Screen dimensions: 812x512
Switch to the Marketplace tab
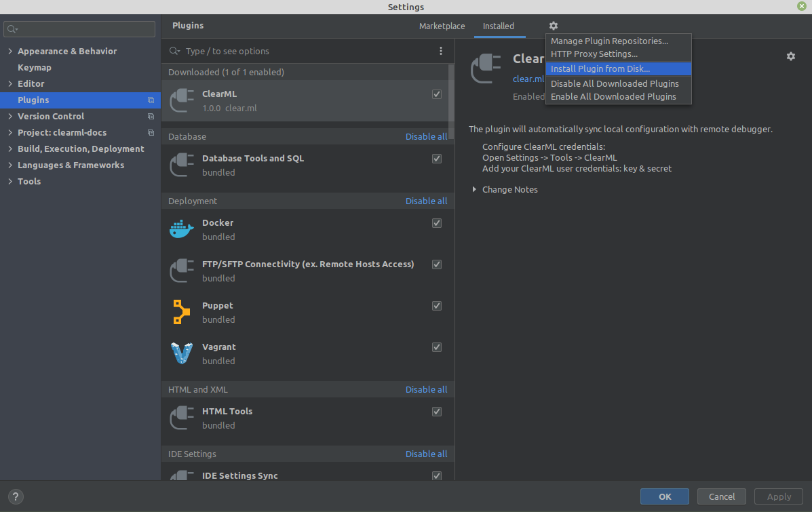pos(442,26)
